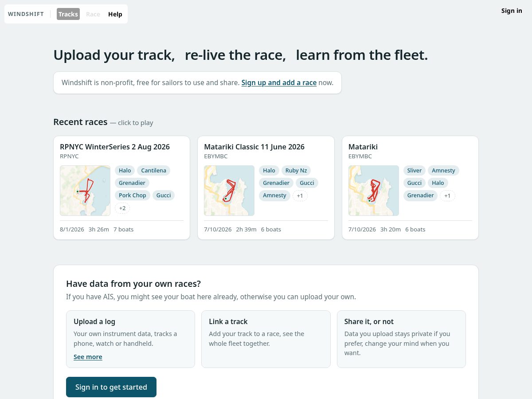
Task: Open the Tracks nav tab
Action: (x=68, y=14)
